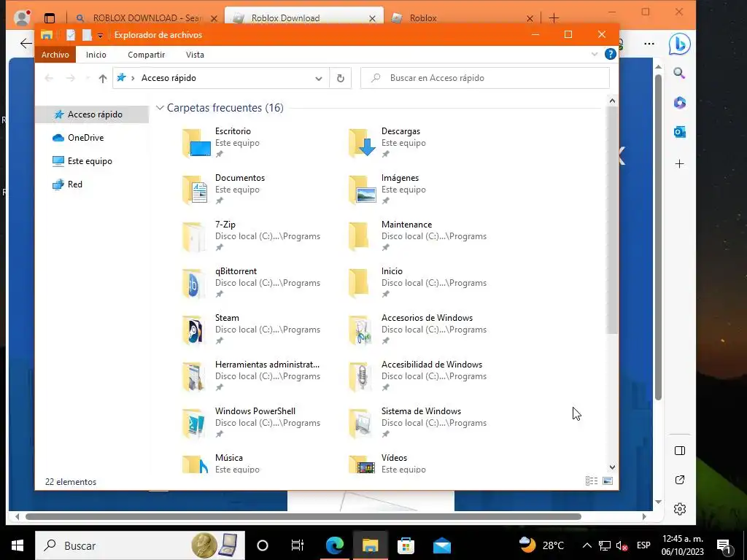Image resolution: width=747 pixels, height=560 pixels.
Task: Open Herramientas administrativas folder icon
Action: pos(194,376)
